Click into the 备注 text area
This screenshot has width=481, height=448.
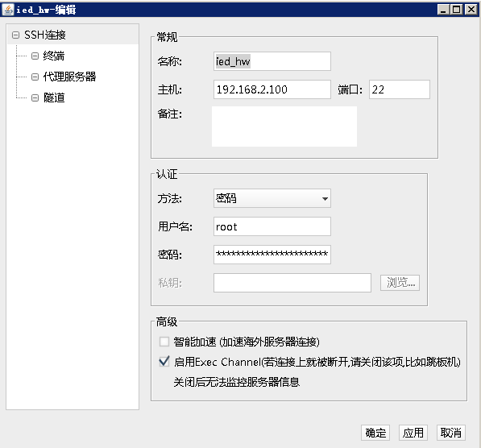[x=284, y=127]
